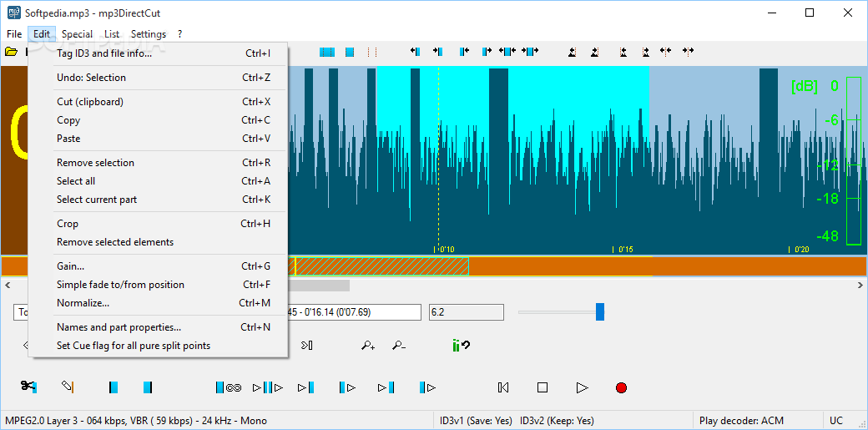Click the fourth black peak-arrow toolbar icon

(645, 52)
